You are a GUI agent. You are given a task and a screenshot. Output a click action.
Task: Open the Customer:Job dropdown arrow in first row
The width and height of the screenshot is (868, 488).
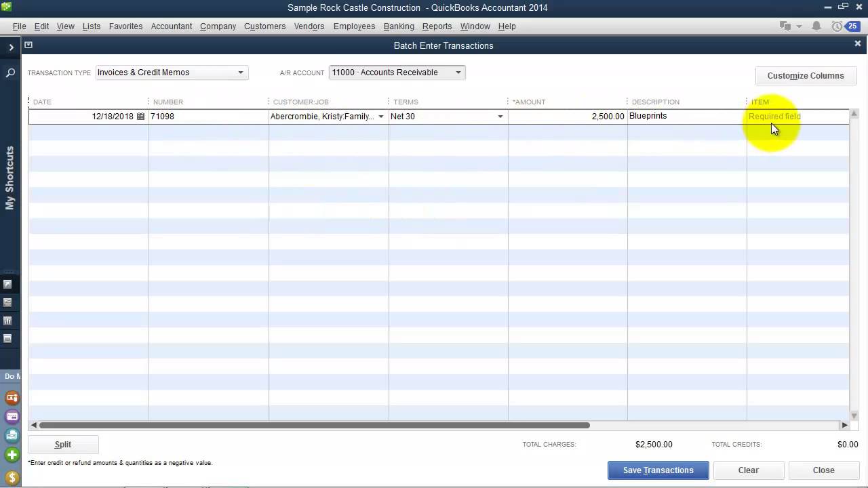point(380,117)
